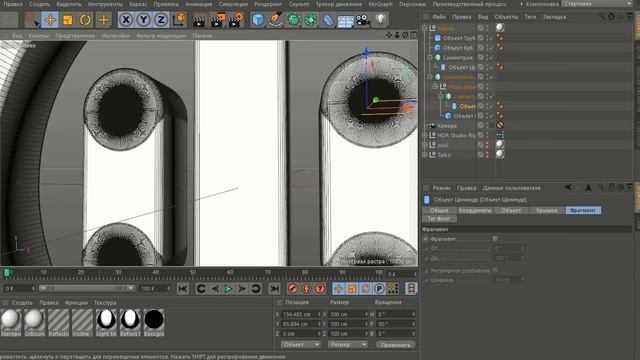
Task: Expand the Saiko object group
Action: click(425, 155)
